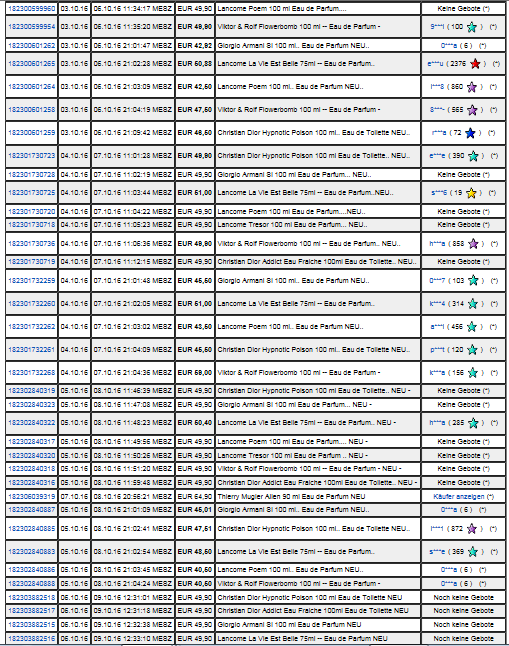Select end time 09.10.16 12:32:38 MESZ

[133, 625]
